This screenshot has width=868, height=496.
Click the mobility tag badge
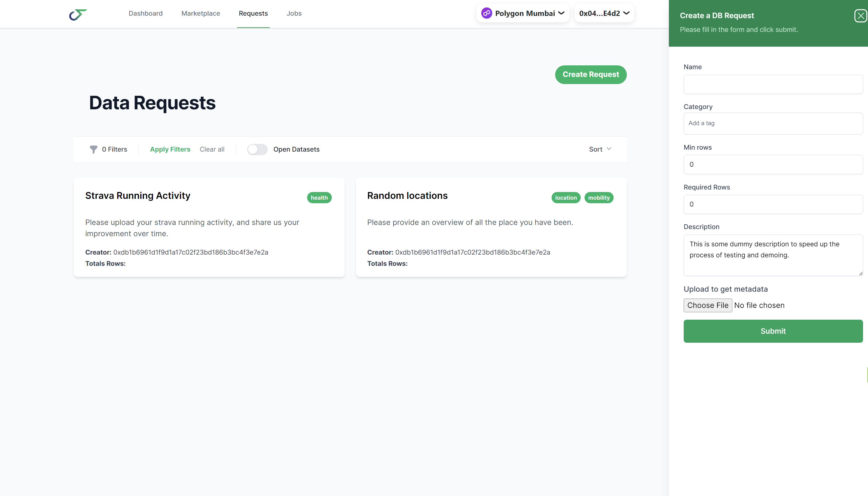point(599,197)
